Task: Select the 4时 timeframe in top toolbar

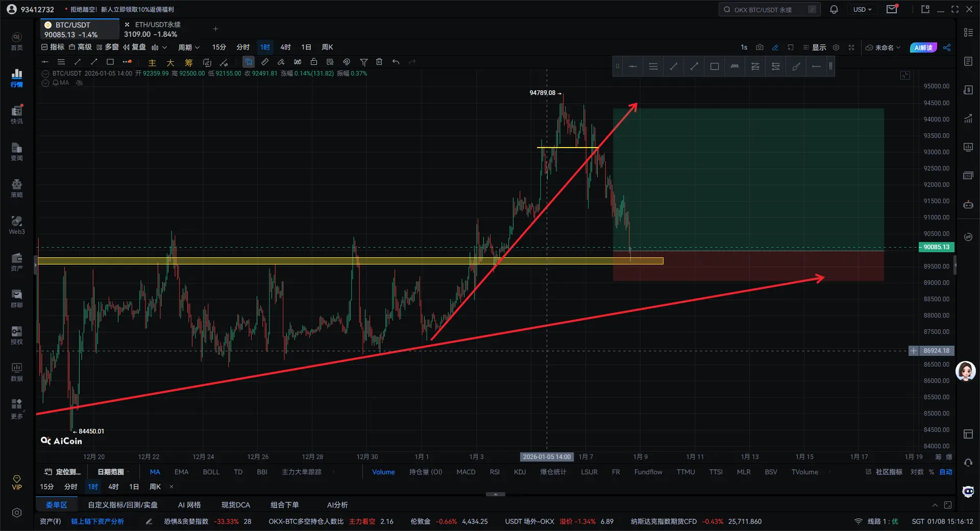Action: point(285,47)
